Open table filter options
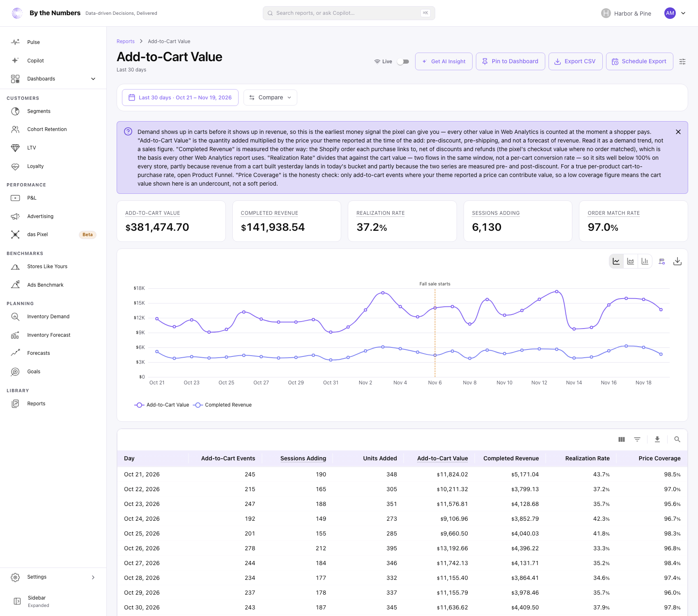Viewport: 698px width, 616px height. click(637, 439)
